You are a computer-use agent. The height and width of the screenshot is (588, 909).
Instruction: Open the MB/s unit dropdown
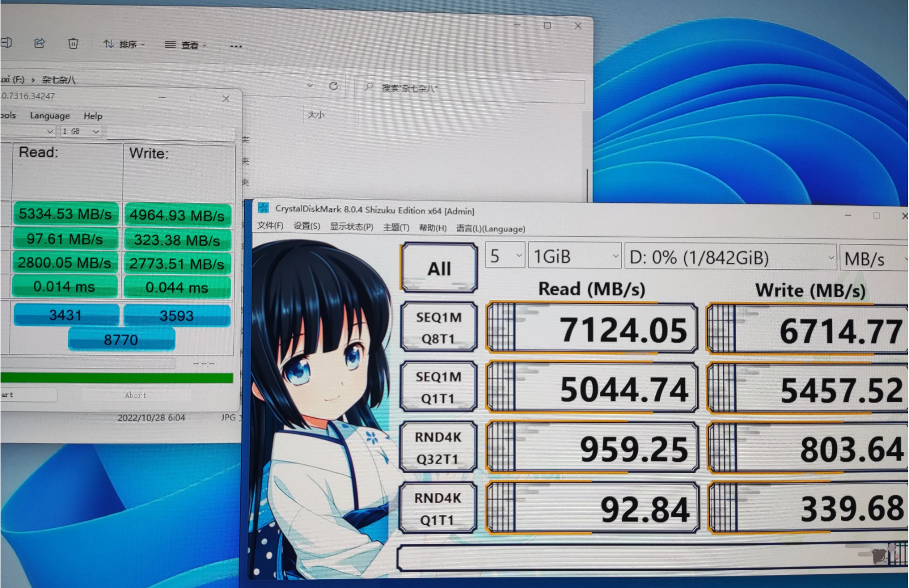pyautogui.click(x=873, y=259)
